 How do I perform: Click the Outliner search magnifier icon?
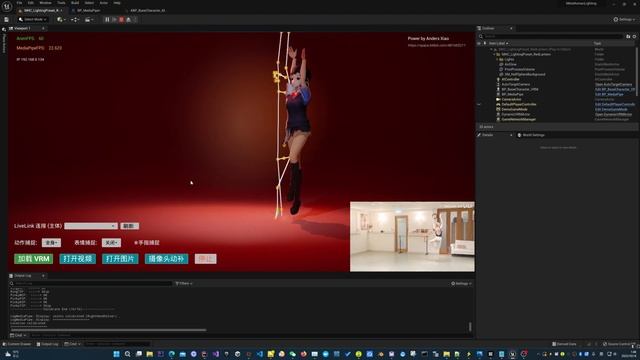481,36
